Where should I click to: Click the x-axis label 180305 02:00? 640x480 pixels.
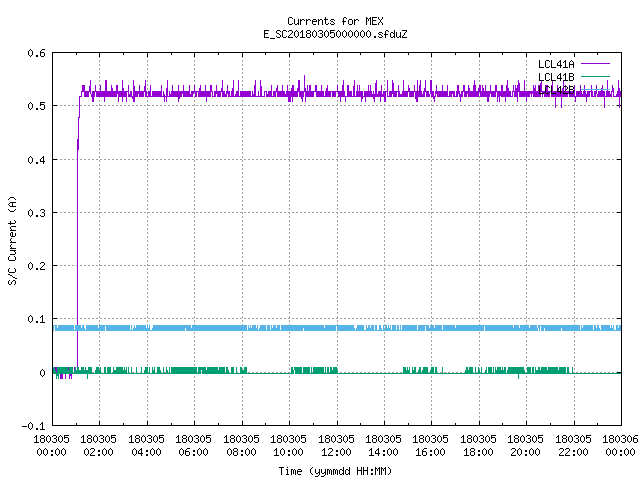coord(98,446)
